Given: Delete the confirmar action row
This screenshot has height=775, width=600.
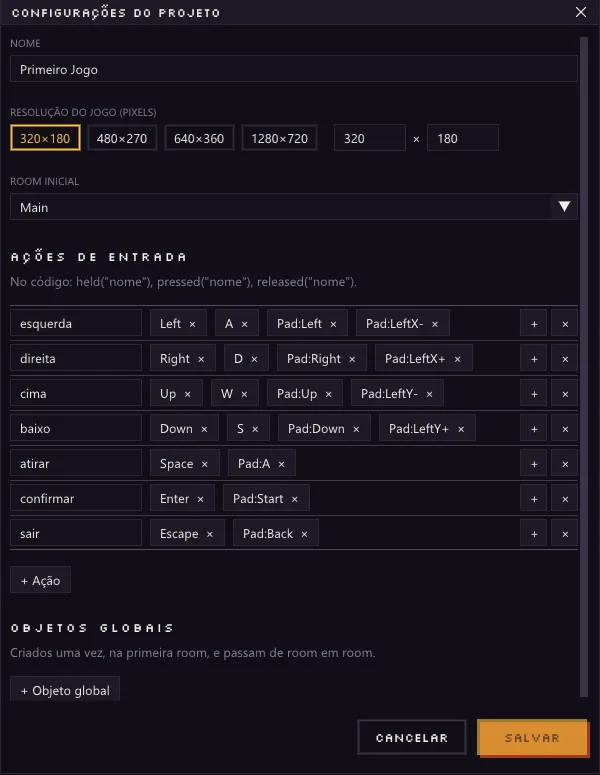Looking at the screenshot, I should (565, 500).
